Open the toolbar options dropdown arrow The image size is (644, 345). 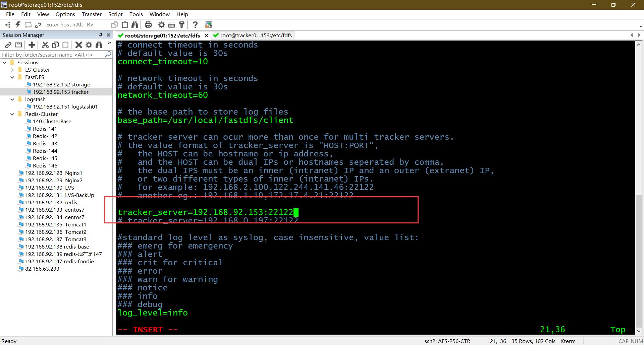[641, 26]
